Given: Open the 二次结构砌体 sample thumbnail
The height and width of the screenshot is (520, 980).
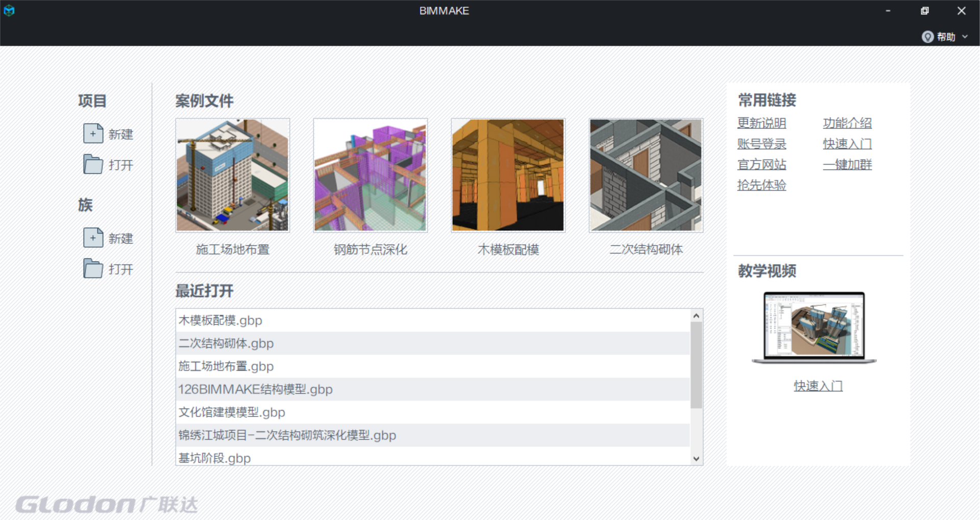Looking at the screenshot, I should (646, 175).
